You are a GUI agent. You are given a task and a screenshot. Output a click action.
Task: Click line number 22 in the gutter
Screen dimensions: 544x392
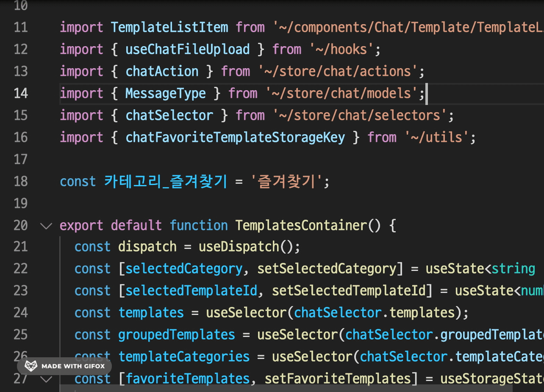click(x=21, y=269)
